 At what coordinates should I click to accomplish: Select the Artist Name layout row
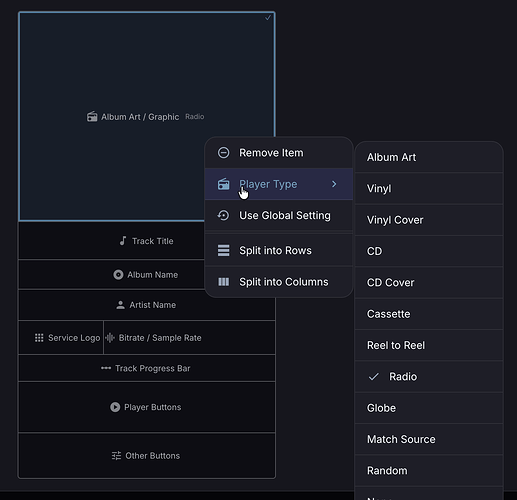pos(147,305)
